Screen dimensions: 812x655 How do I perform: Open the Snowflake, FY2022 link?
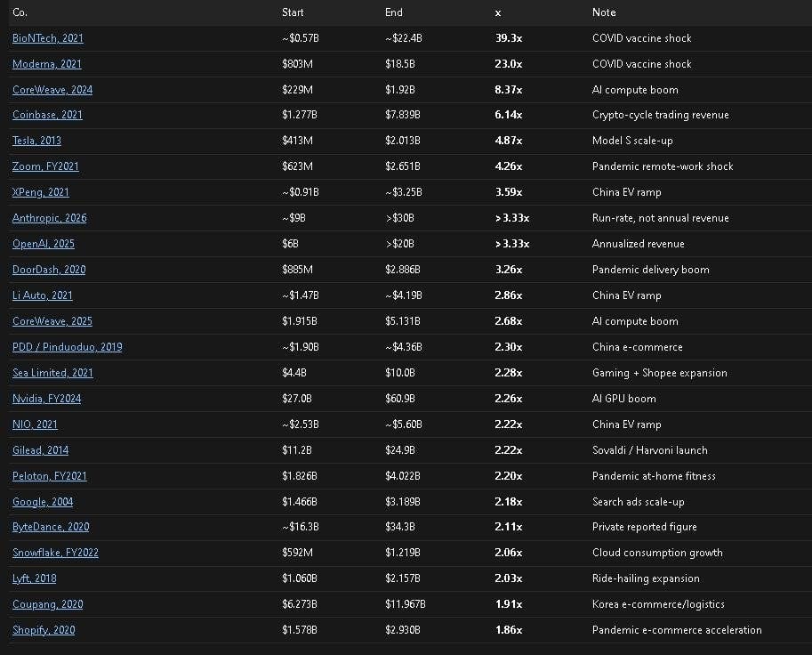[55, 553]
